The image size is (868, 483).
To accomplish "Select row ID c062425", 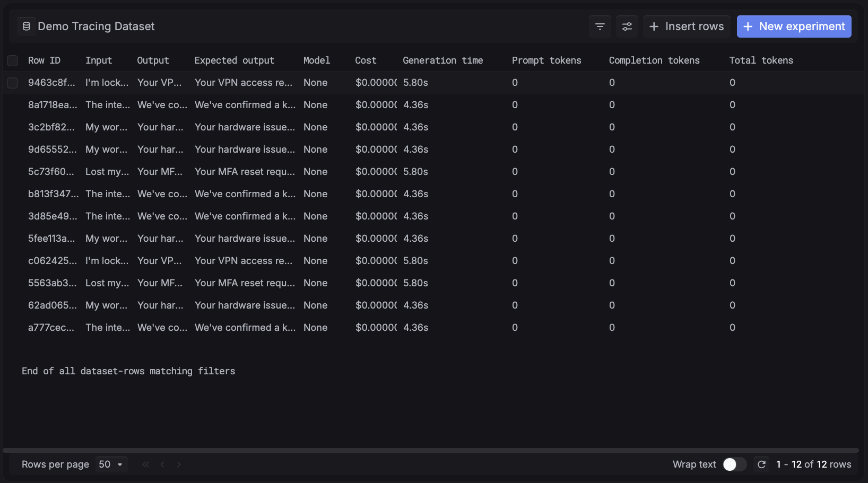I will click(53, 261).
